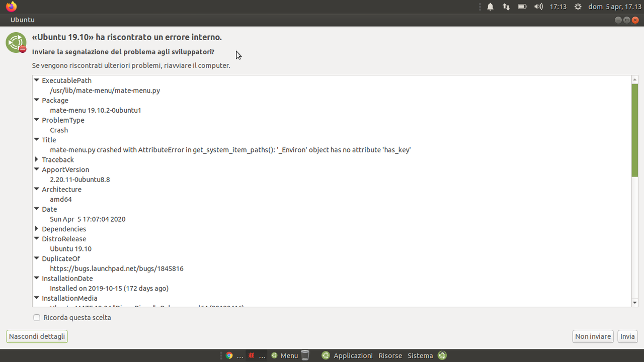644x362 pixels.
Task: Collapse the ProblemType section
Action: point(37,120)
